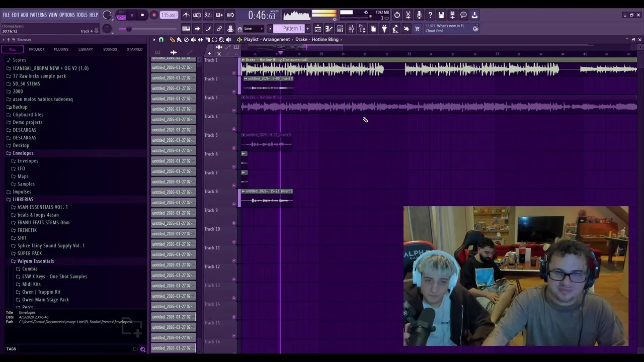Viewport: 644px width, 362px height.
Task: Open the Cumbia subfolder
Action: coord(30,268)
